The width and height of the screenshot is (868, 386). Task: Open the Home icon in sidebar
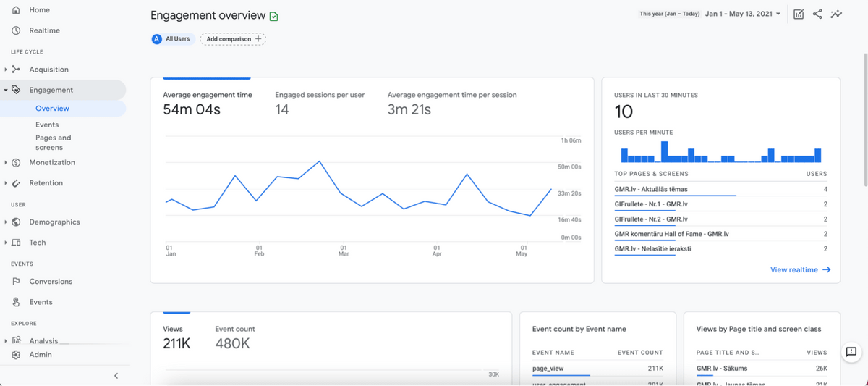tap(16, 10)
